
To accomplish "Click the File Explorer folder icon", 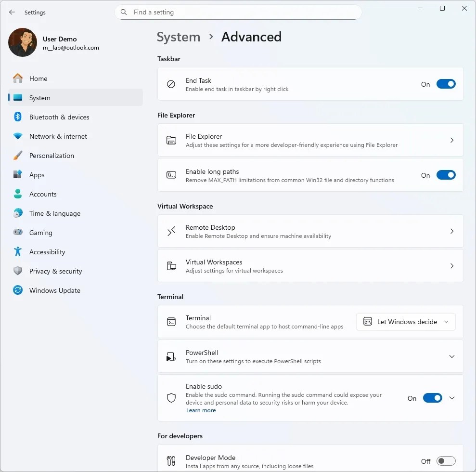I will click(171, 140).
